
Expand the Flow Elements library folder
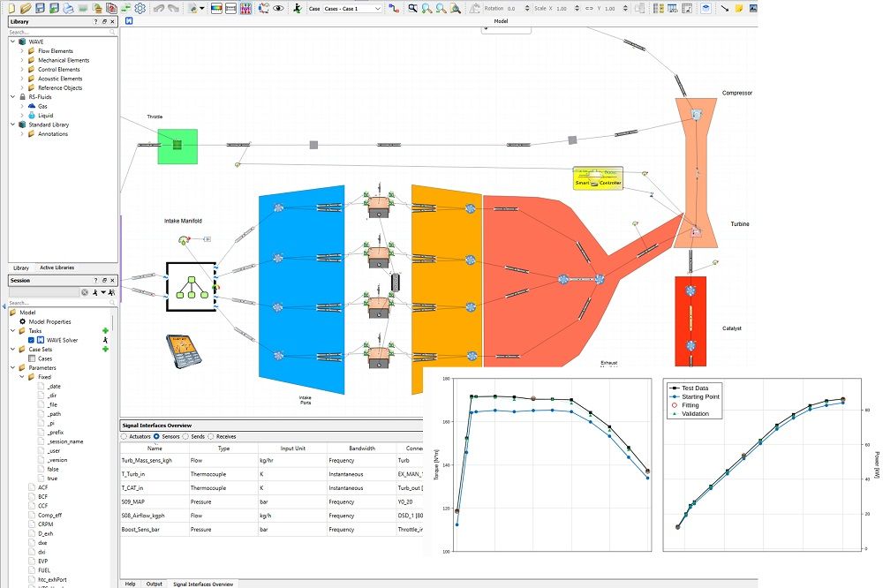point(21,51)
